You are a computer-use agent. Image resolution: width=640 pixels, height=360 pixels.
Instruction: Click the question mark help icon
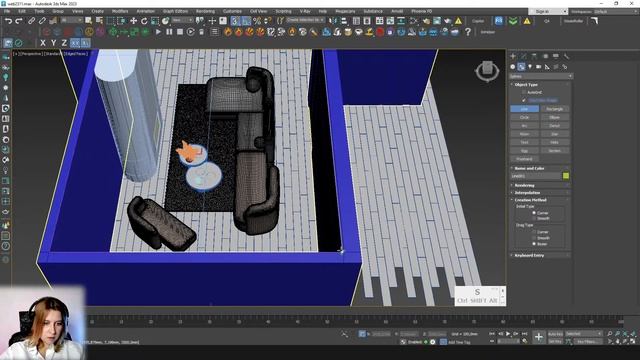pyautogui.click(x=468, y=32)
